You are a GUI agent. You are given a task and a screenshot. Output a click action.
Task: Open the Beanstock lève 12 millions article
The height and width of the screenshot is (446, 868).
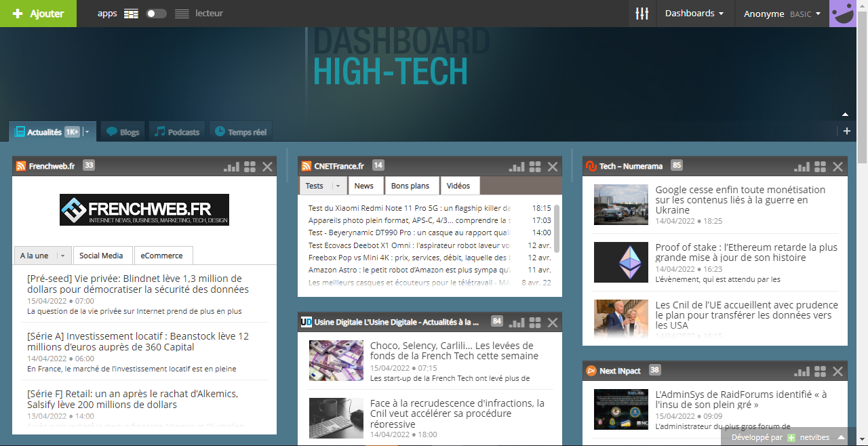(x=138, y=342)
